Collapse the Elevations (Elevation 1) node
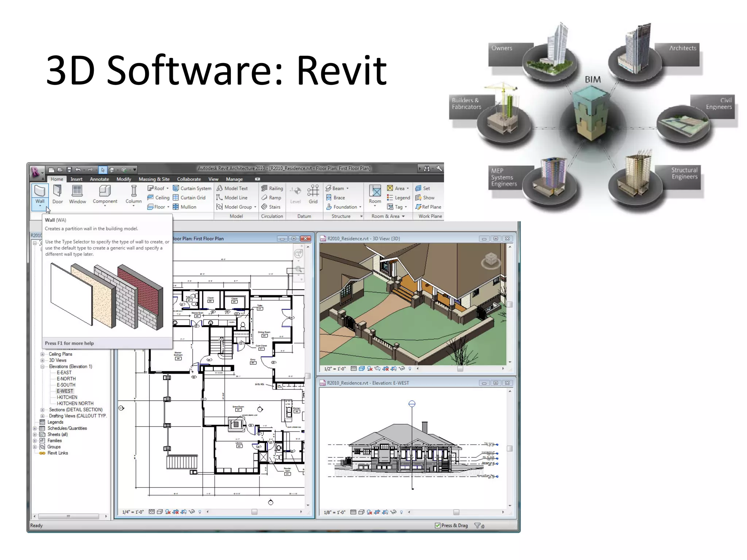Screen dimensions: 747x560 pyautogui.click(x=42, y=366)
